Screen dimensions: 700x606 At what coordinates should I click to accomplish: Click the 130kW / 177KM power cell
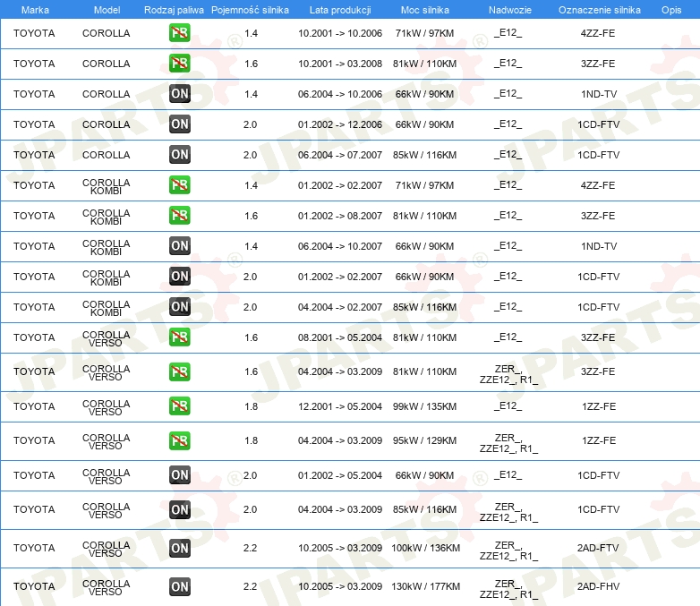[425, 586]
